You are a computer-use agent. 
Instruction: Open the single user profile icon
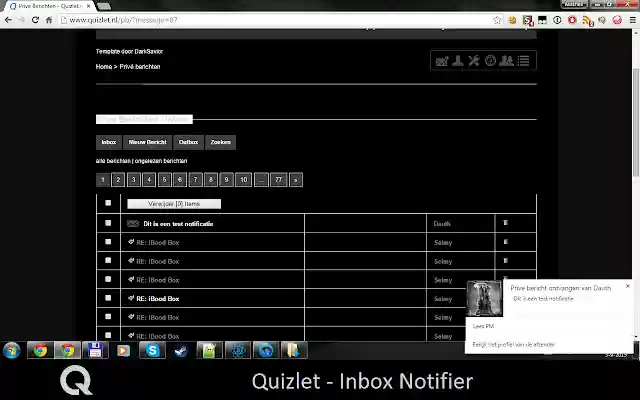(x=458, y=61)
